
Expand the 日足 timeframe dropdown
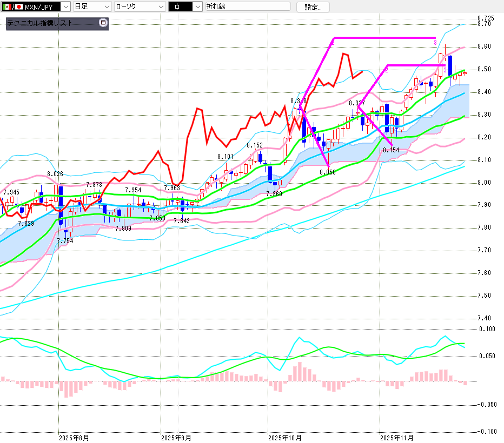pos(107,7)
